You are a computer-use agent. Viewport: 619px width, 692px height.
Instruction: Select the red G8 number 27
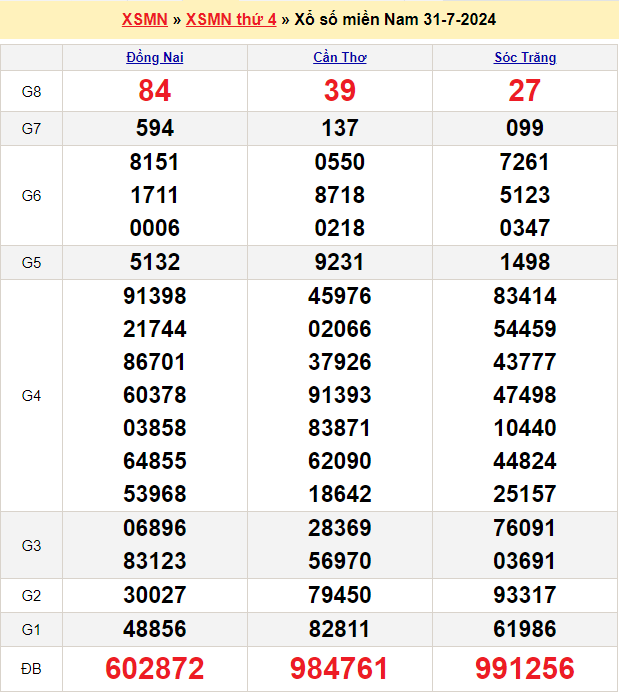525,91
